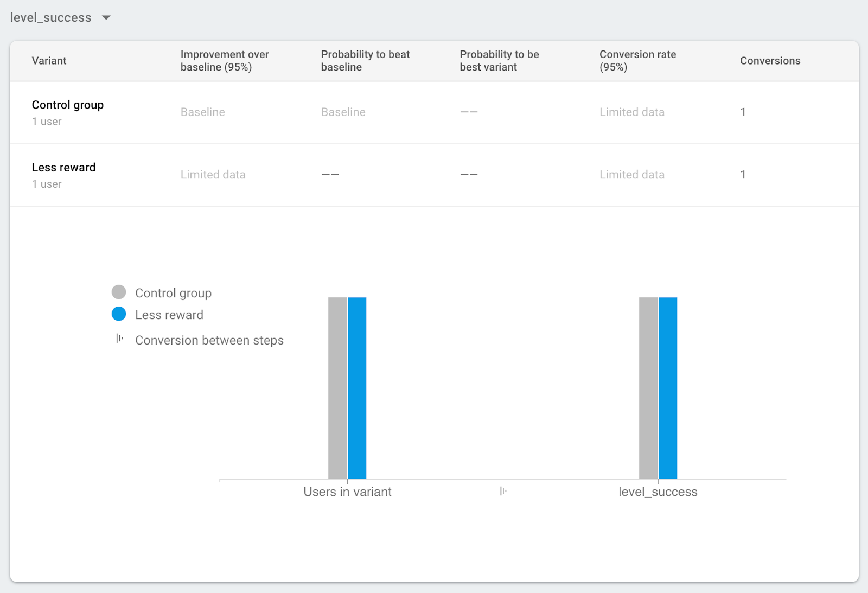868x593 pixels.
Task: Click the Users in variant axis label
Action: pos(347,492)
